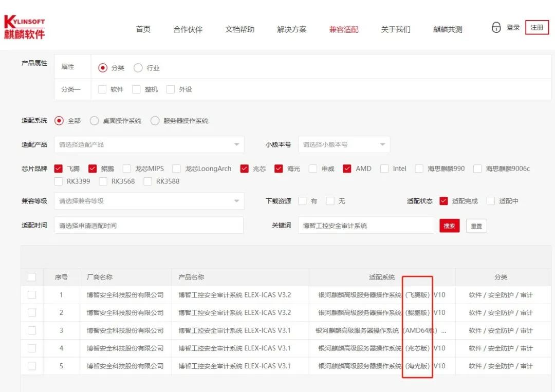555x392 pixels.
Task: Click the 注册 button
Action: [x=537, y=27]
